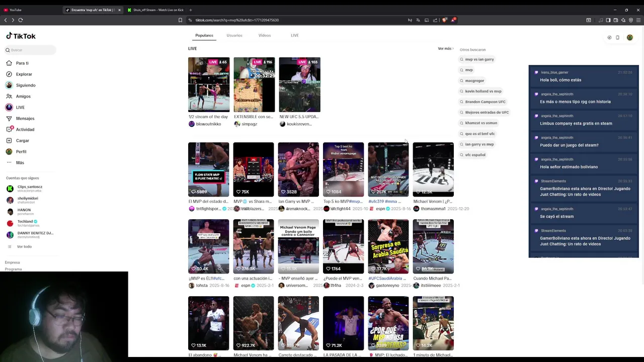Viewport: 644px width, 362px height.
Task: Open a new browser tab
Action: (x=191, y=10)
